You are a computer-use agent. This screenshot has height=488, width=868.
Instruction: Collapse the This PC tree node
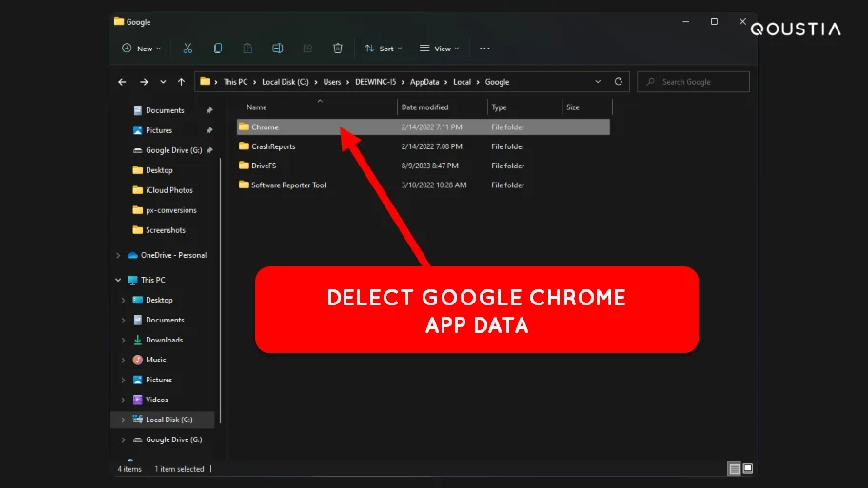pos(118,280)
